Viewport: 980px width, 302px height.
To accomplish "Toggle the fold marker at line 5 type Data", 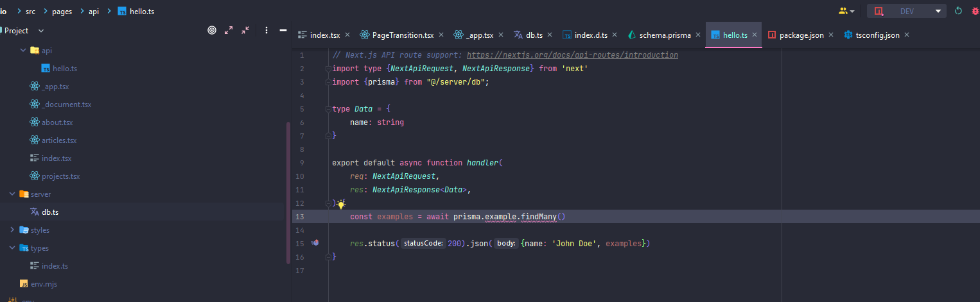I will [328, 109].
